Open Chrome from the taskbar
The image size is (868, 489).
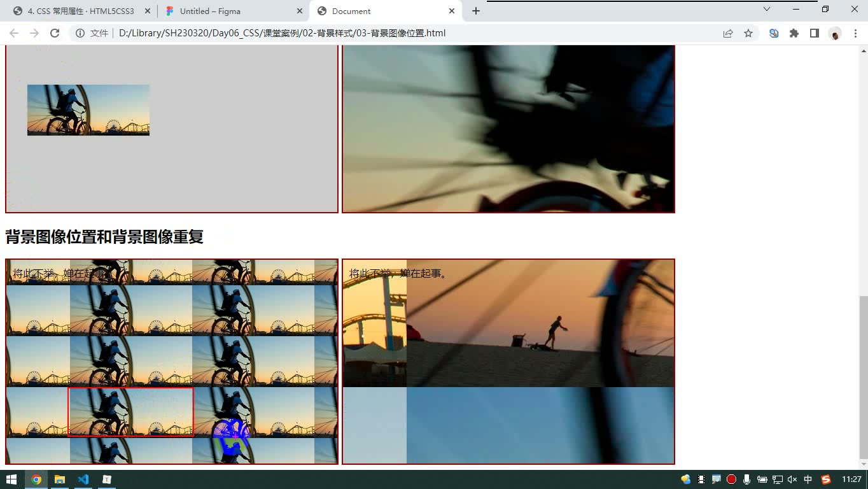click(36, 479)
